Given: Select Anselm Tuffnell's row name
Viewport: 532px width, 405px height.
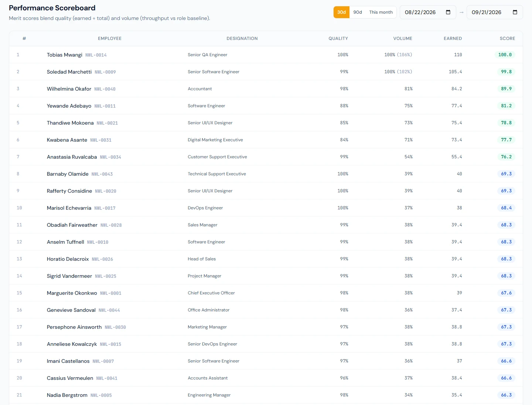Looking at the screenshot, I should coord(65,242).
